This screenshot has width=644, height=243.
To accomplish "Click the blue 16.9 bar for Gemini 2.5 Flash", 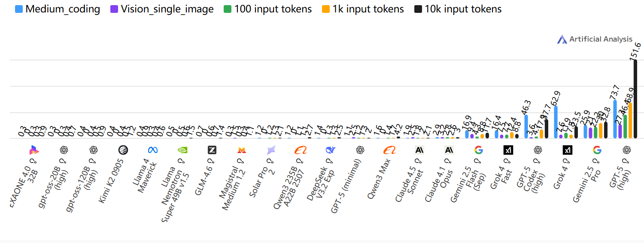I will click(x=467, y=134).
